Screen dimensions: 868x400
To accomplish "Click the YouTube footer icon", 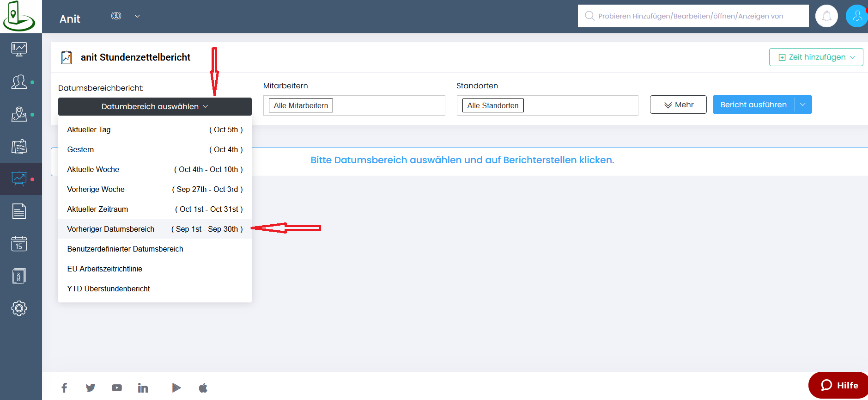I will 117,388.
